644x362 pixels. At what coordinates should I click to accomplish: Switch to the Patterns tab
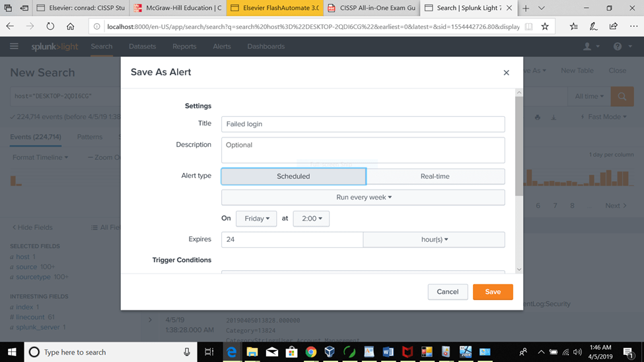90,137
